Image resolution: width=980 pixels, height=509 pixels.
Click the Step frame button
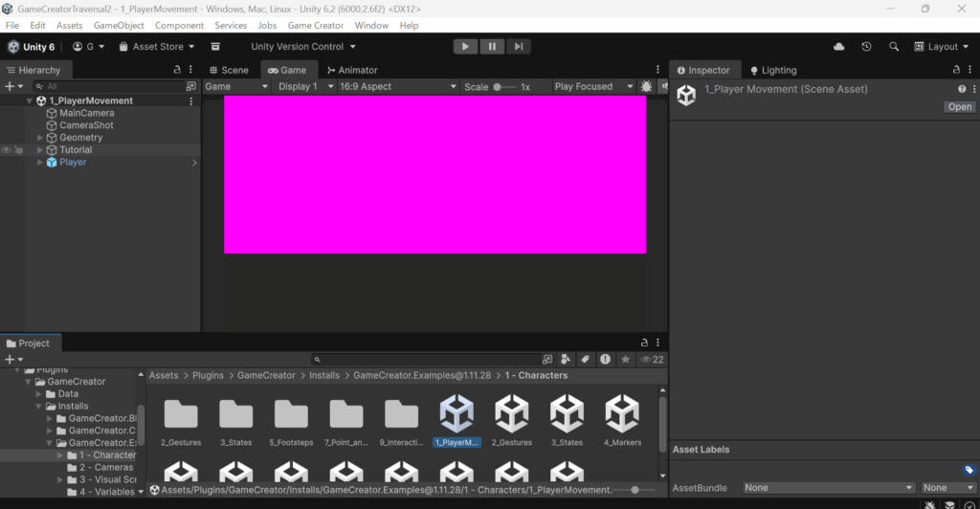click(518, 46)
